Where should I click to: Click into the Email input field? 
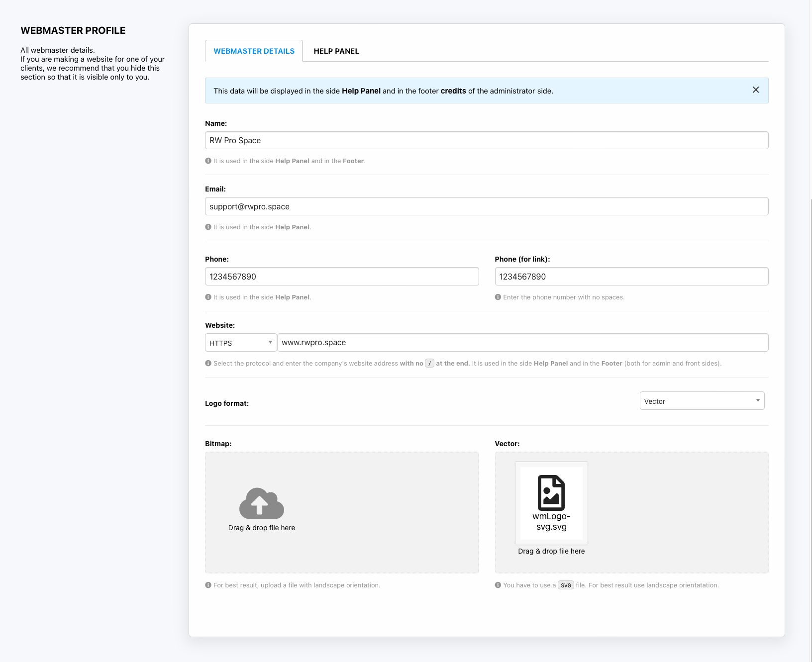[486, 206]
